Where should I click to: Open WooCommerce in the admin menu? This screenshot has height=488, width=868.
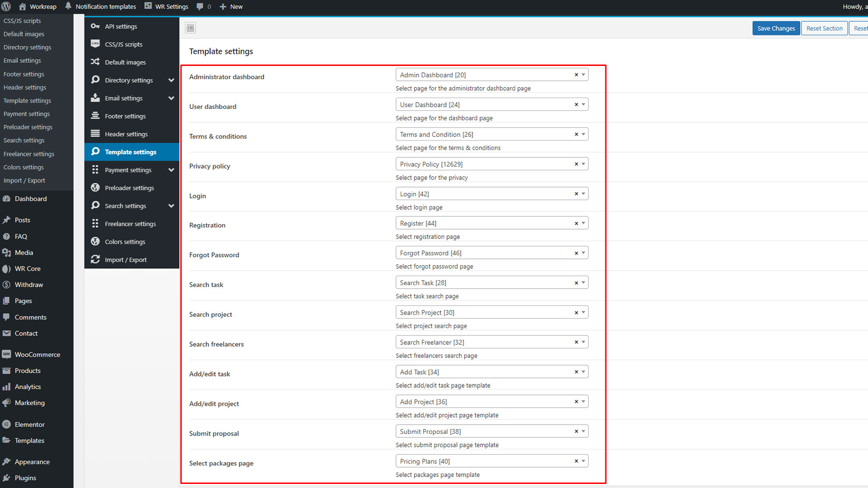tap(37, 354)
